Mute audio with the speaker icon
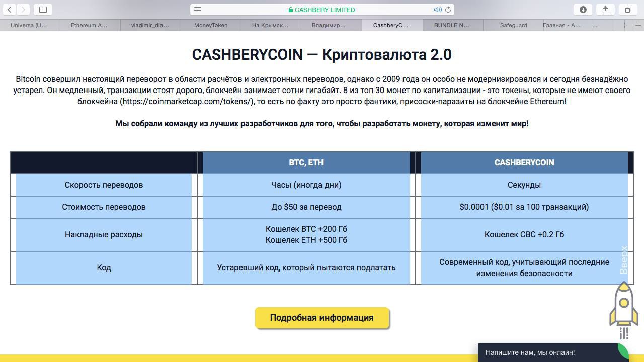644x362 pixels. point(438,10)
